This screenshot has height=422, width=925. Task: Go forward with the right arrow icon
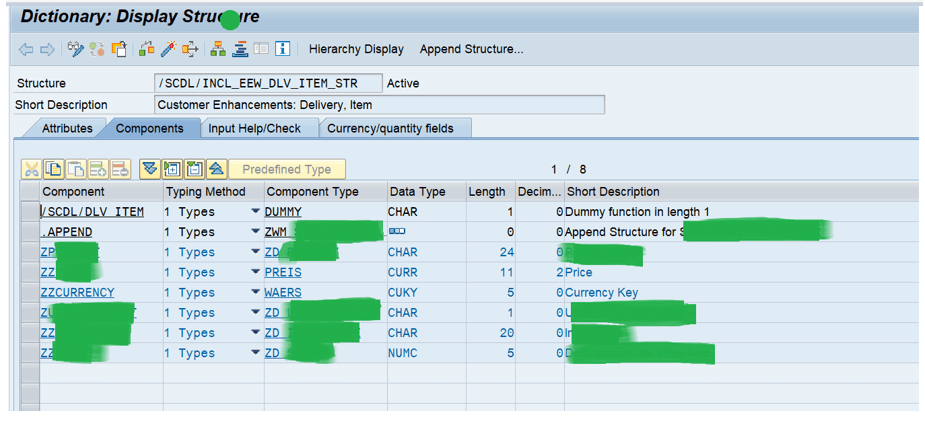coord(47,50)
